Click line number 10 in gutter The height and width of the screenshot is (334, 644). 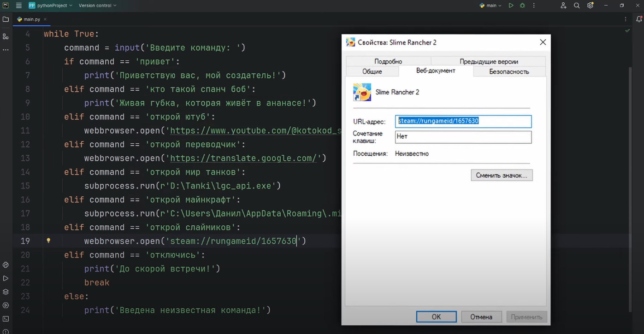pyautogui.click(x=25, y=117)
